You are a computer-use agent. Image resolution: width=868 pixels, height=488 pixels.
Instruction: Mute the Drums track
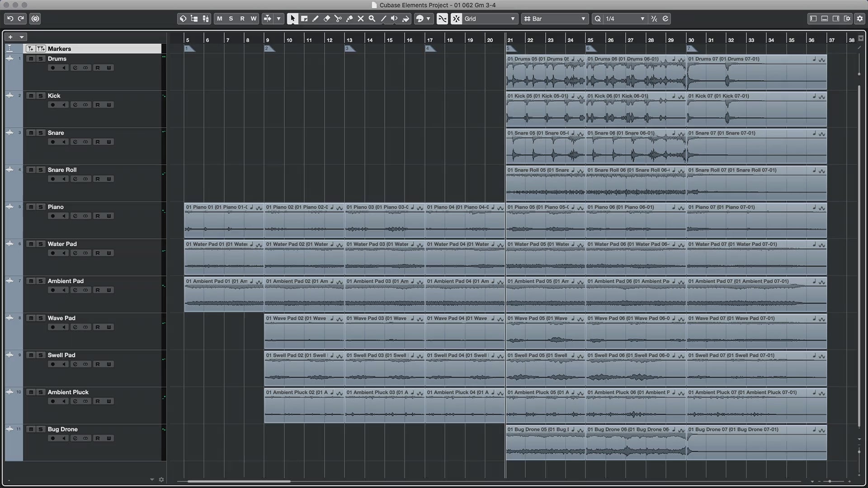pyautogui.click(x=31, y=59)
